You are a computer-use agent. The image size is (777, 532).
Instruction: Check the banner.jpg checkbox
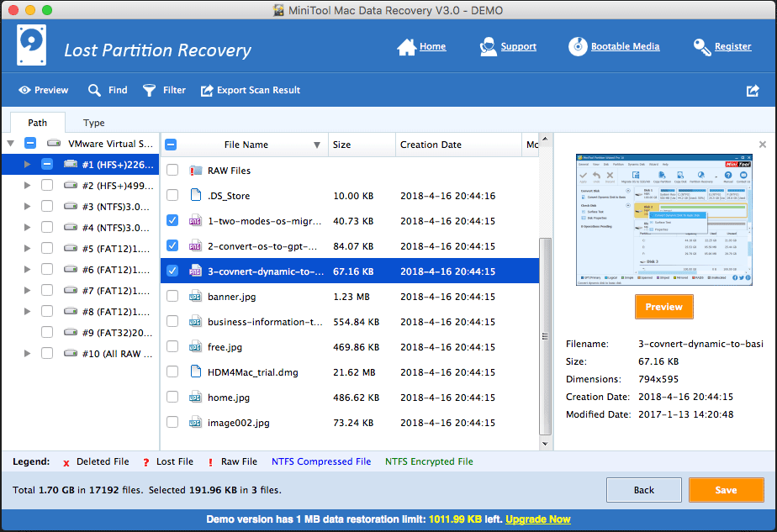point(172,296)
